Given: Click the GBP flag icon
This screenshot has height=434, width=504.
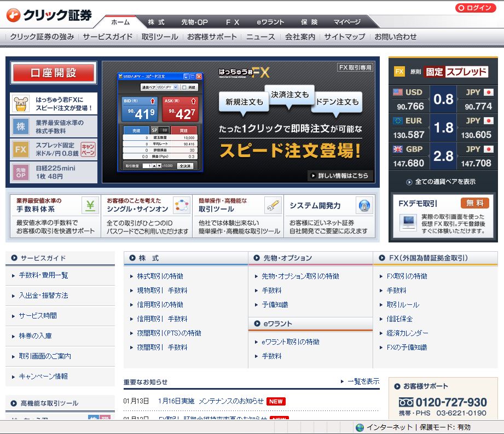Looking at the screenshot, I should click(x=398, y=149).
